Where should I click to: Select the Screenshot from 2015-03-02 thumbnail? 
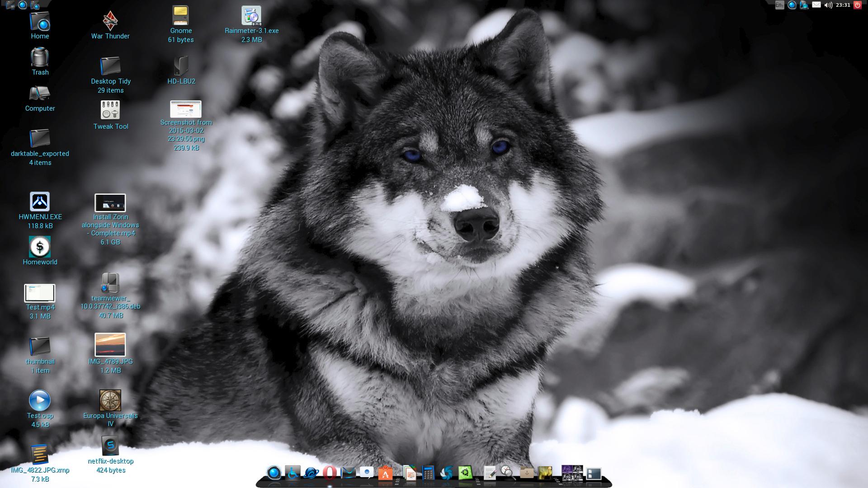pyautogui.click(x=185, y=109)
